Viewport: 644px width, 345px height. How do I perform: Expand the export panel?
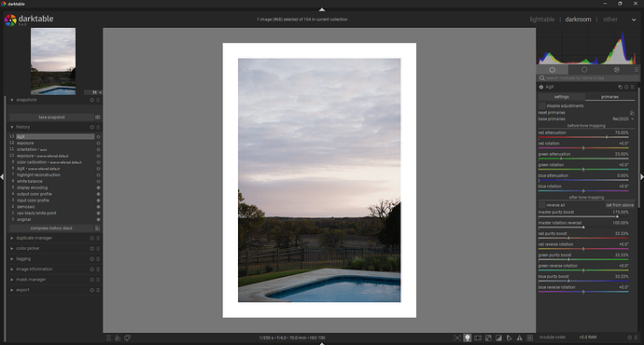click(12, 290)
